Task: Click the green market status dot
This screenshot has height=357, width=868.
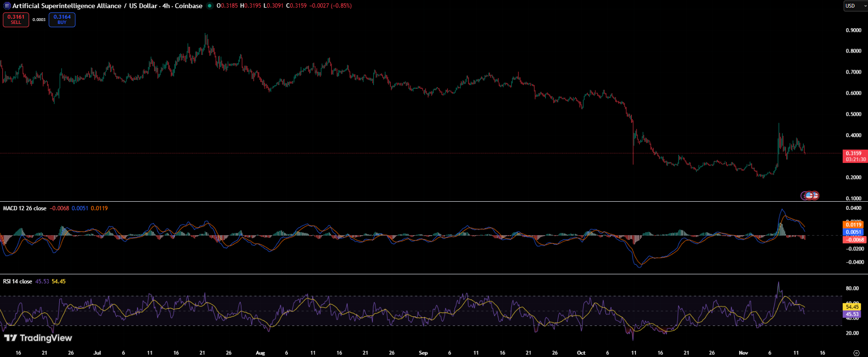Action: [210, 6]
